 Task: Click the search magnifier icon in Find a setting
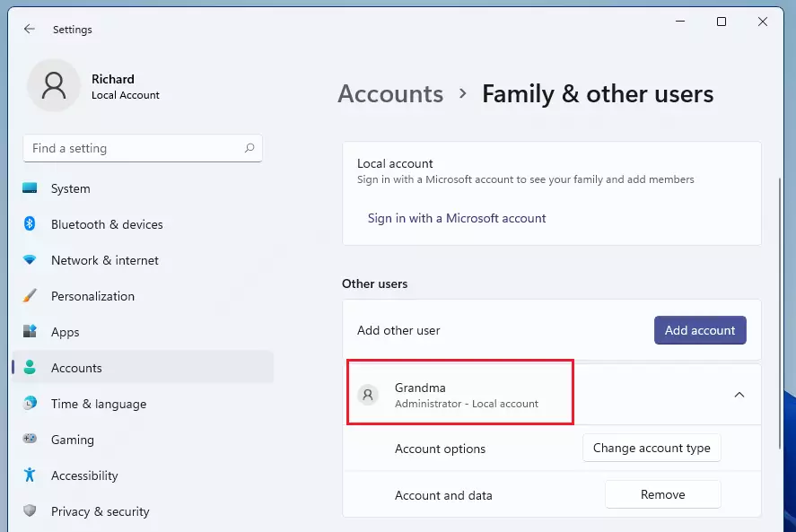coord(249,148)
